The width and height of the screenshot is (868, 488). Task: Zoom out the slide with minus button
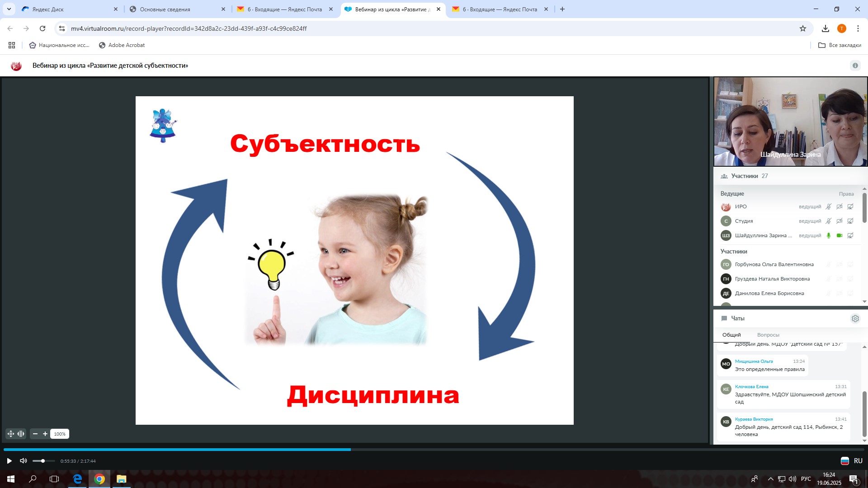click(x=35, y=434)
